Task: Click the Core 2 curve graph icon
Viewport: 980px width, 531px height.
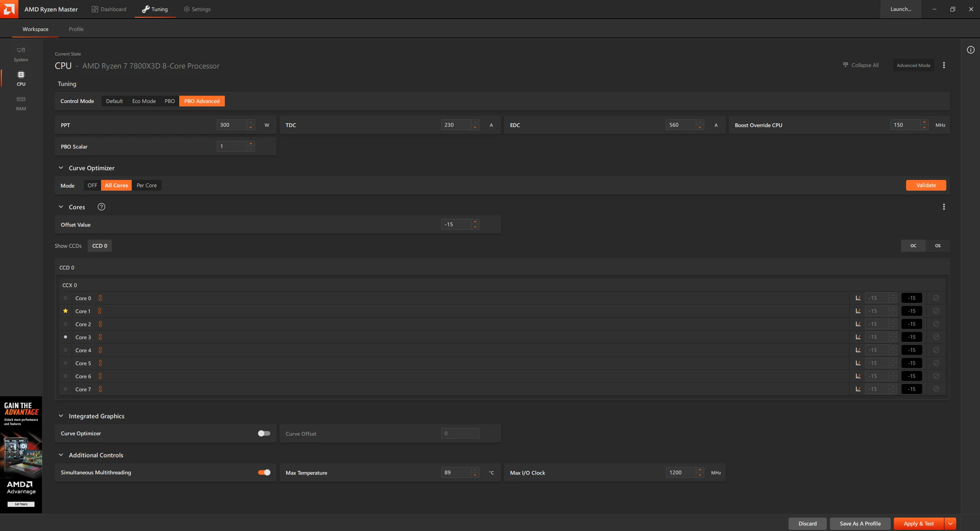Action: 858,324
